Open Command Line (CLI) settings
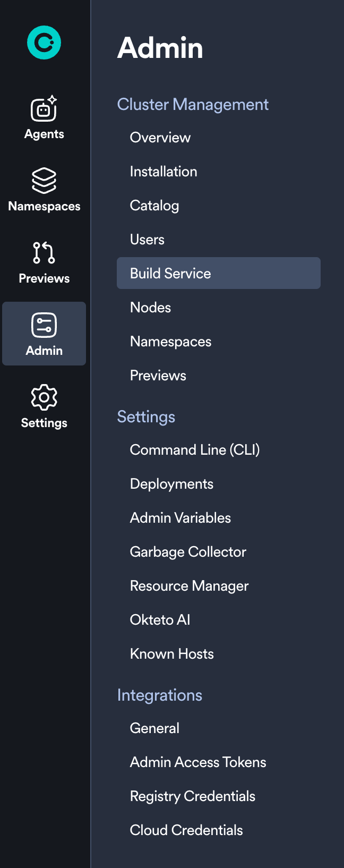The height and width of the screenshot is (868, 344). pos(195,449)
